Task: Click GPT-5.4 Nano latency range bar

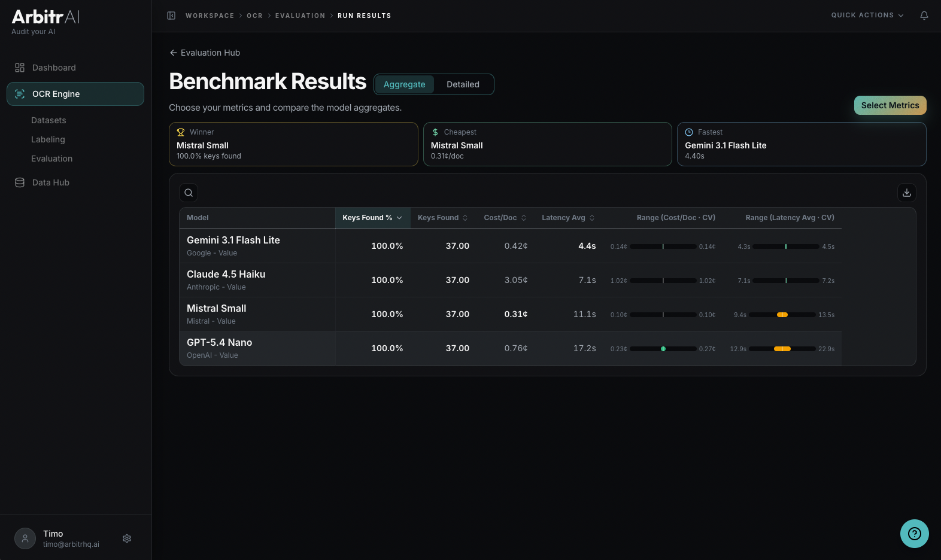Action: click(x=782, y=349)
